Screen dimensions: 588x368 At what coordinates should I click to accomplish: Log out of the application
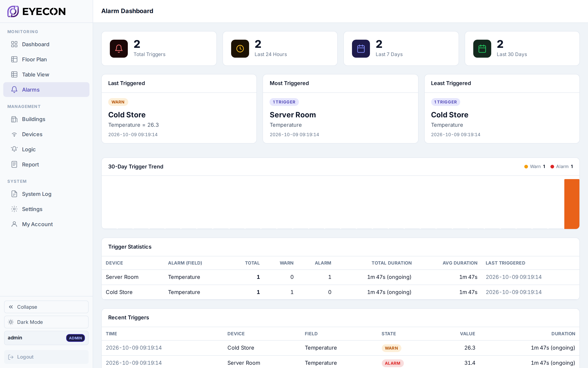coord(46,357)
